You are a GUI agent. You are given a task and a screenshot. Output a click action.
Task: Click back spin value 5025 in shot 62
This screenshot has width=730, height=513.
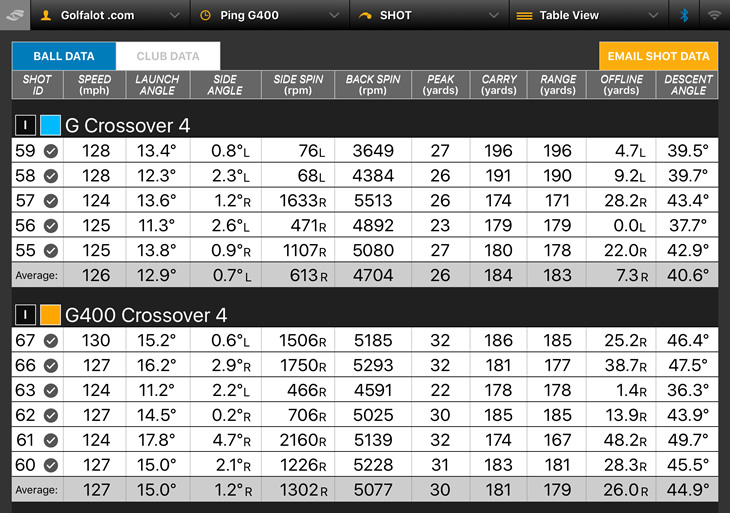coord(373,415)
